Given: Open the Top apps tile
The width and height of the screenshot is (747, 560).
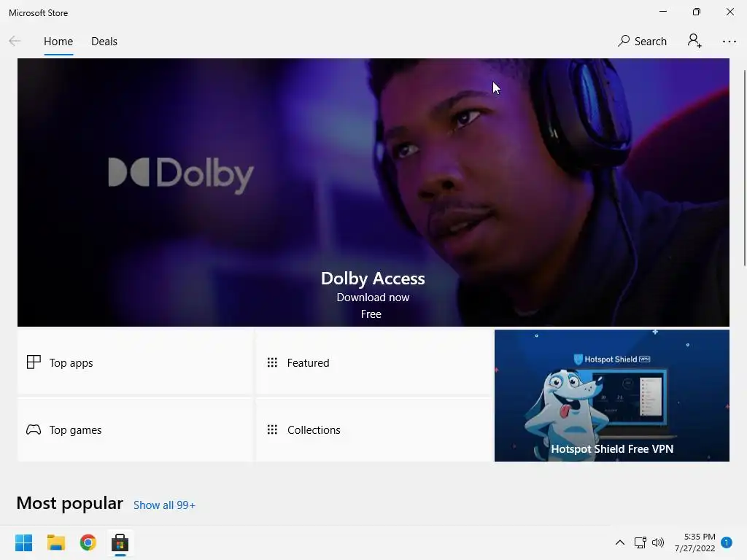Looking at the screenshot, I should (x=135, y=362).
